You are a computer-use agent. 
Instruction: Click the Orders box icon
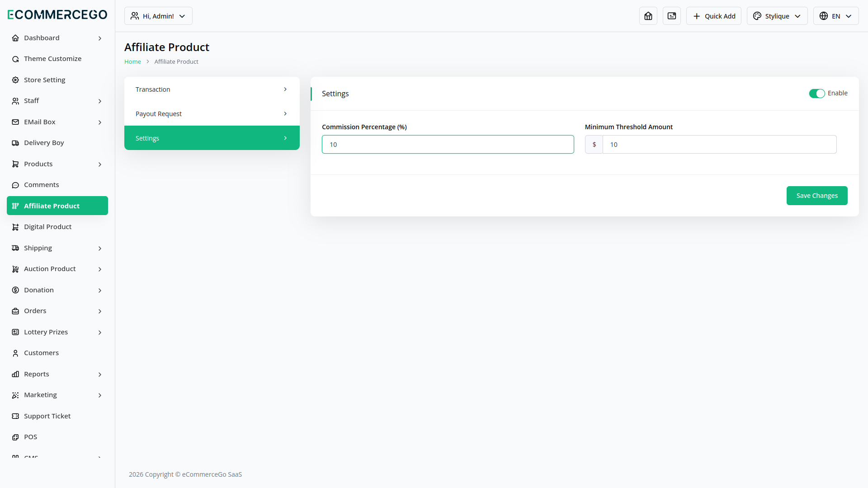tap(15, 311)
